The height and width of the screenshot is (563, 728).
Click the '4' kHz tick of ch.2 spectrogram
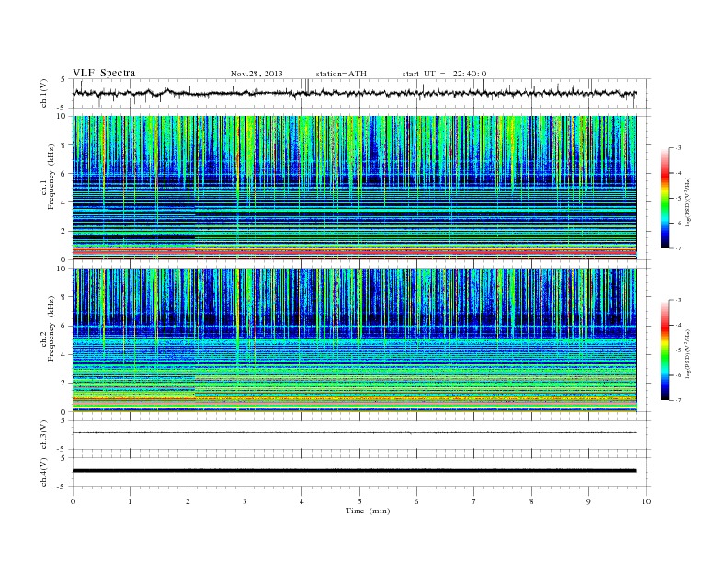(63, 354)
